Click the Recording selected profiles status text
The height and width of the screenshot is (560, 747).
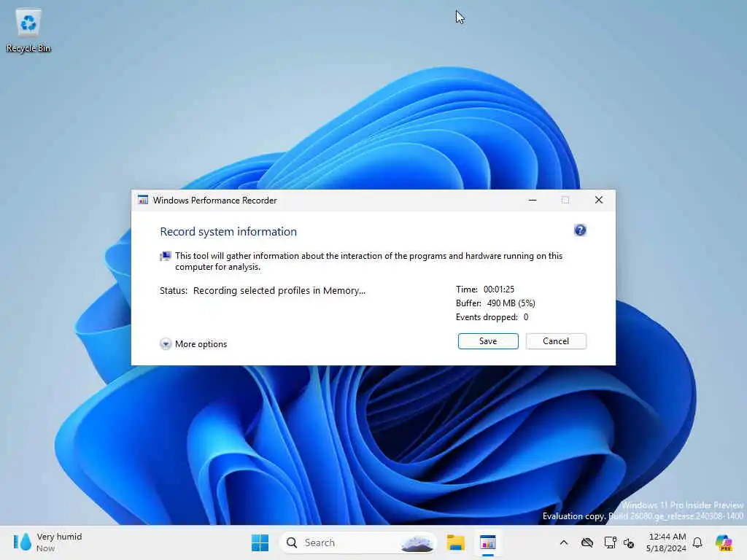click(279, 290)
